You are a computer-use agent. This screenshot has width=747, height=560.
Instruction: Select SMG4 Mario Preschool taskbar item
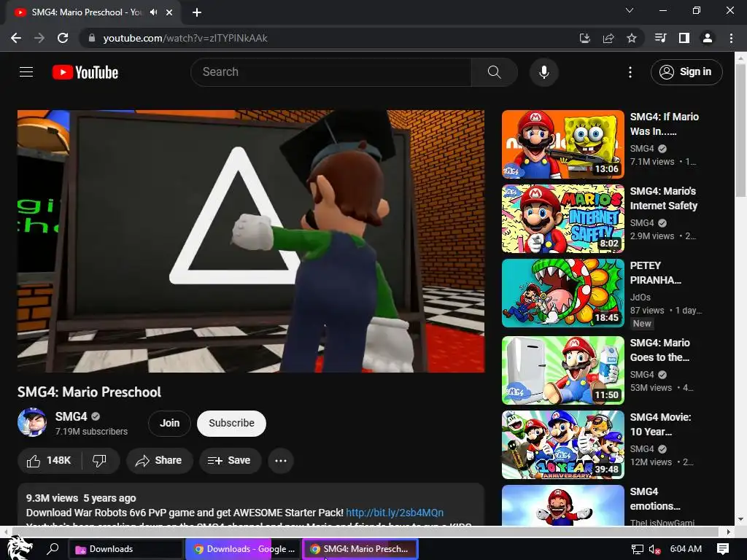[360, 549]
